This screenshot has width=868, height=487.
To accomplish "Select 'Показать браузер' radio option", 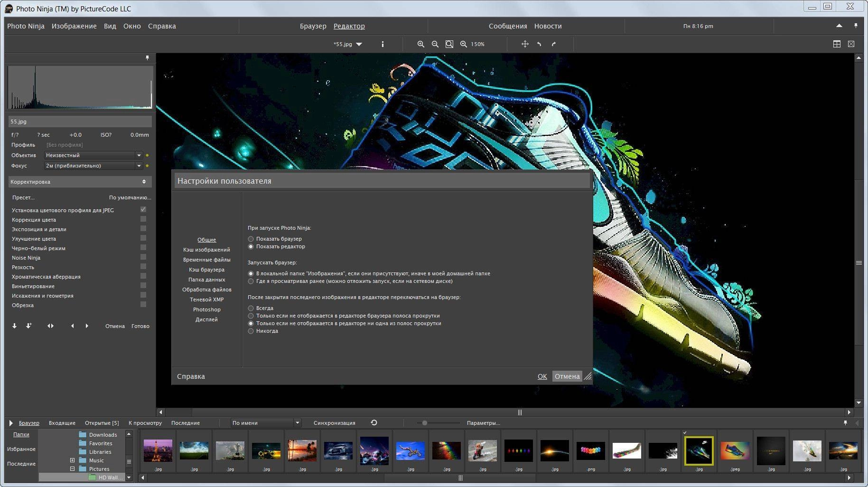I will coord(251,239).
